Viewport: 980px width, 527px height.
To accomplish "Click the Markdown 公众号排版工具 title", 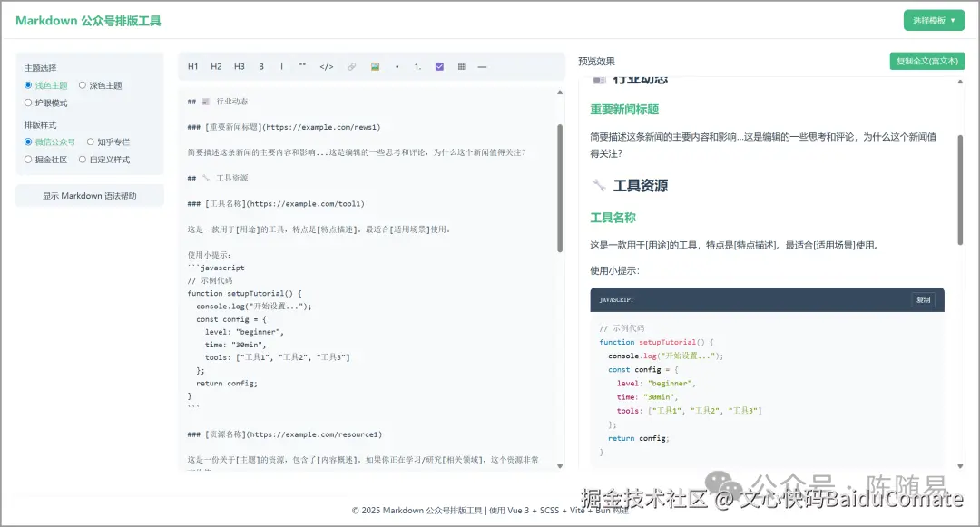I will click(x=88, y=21).
